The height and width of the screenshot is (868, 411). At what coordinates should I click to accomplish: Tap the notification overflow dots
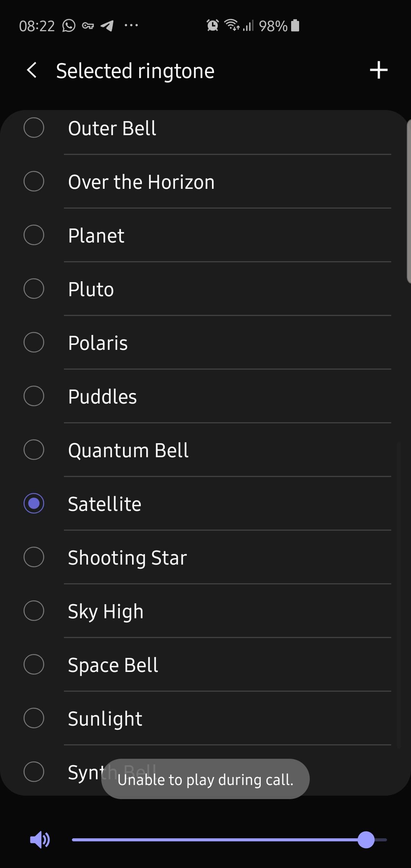click(x=131, y=26)
